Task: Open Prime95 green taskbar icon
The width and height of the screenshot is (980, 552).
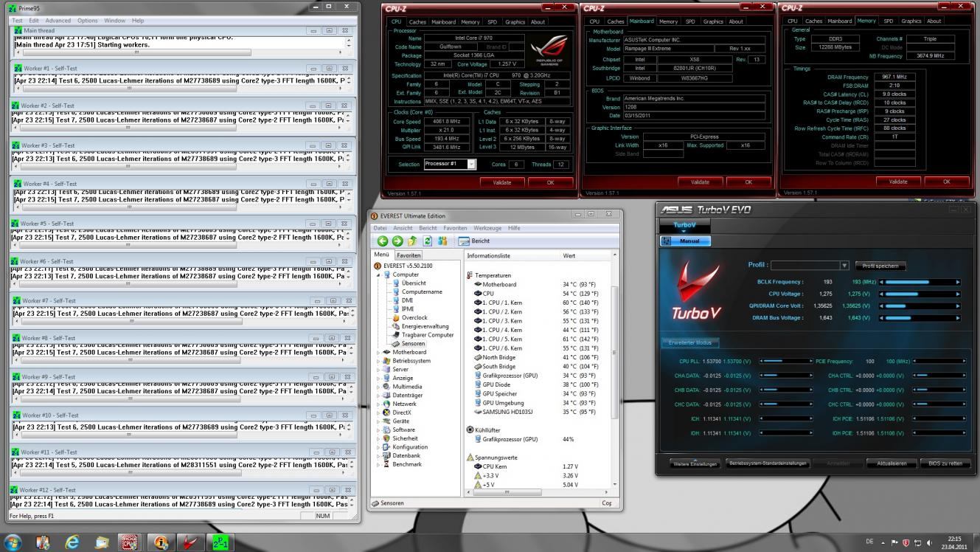Action: [x=219, y=542]
